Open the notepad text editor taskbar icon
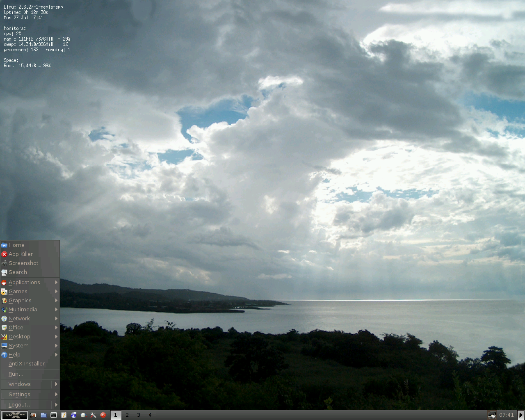The image size is (525, 420). click(64, 415)
